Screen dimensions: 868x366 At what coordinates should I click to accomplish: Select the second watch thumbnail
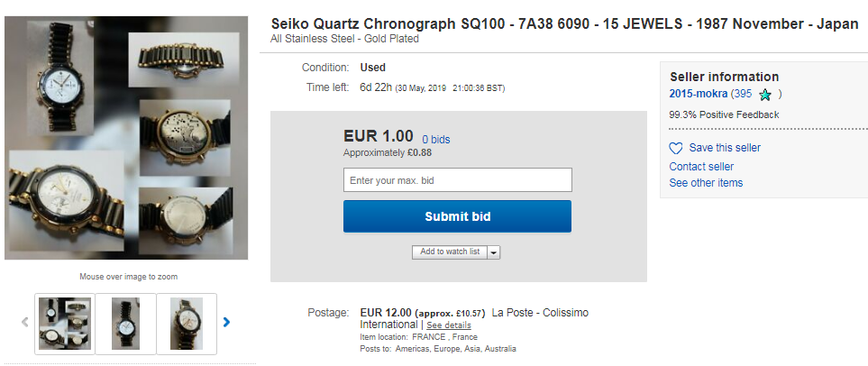(125, 324)
